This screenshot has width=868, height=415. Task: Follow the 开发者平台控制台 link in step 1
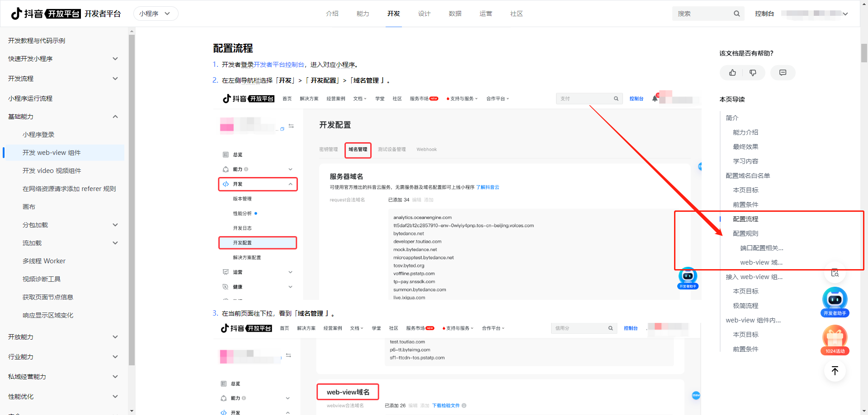(x=279, y=65)
